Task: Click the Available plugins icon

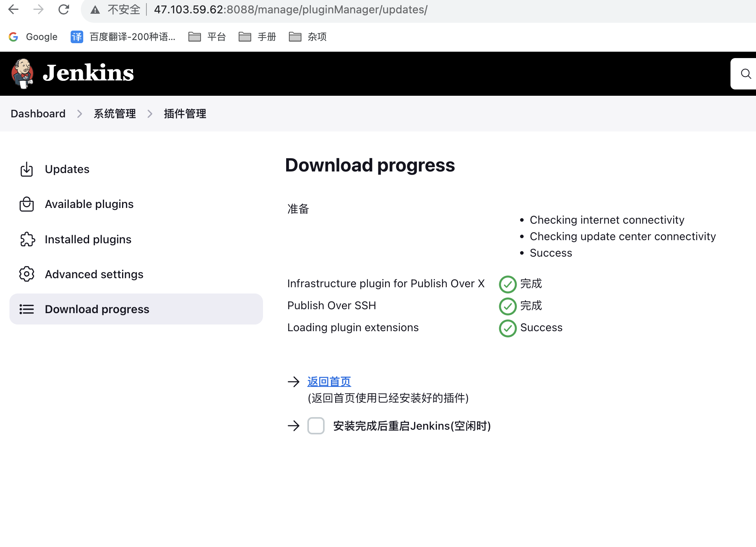Action: pyautogui.click(x=27, y=204)
